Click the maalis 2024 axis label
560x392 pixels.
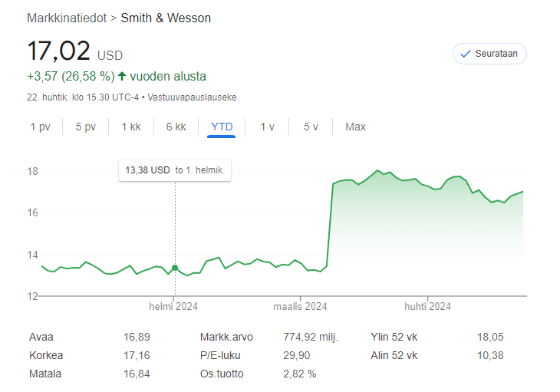point(300,306)
